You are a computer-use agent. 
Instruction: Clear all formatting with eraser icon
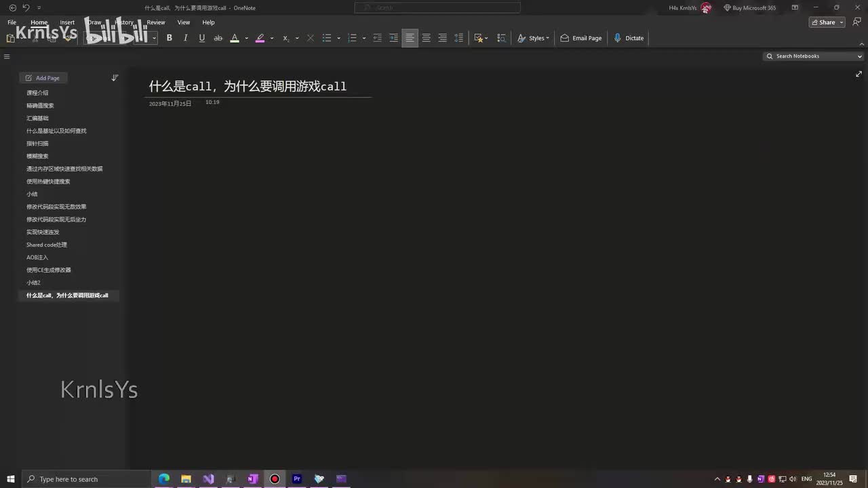(311, 38)
